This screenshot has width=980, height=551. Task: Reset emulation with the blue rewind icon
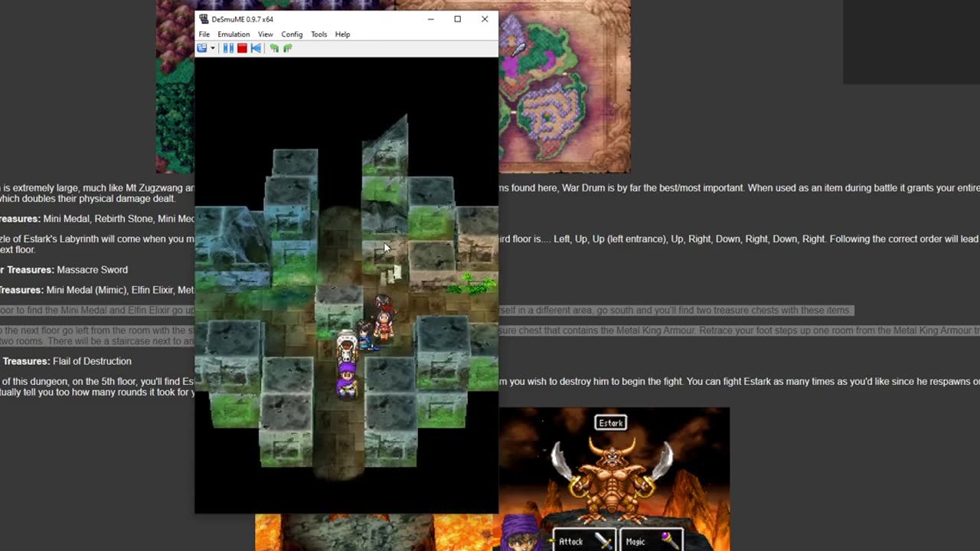256,48
